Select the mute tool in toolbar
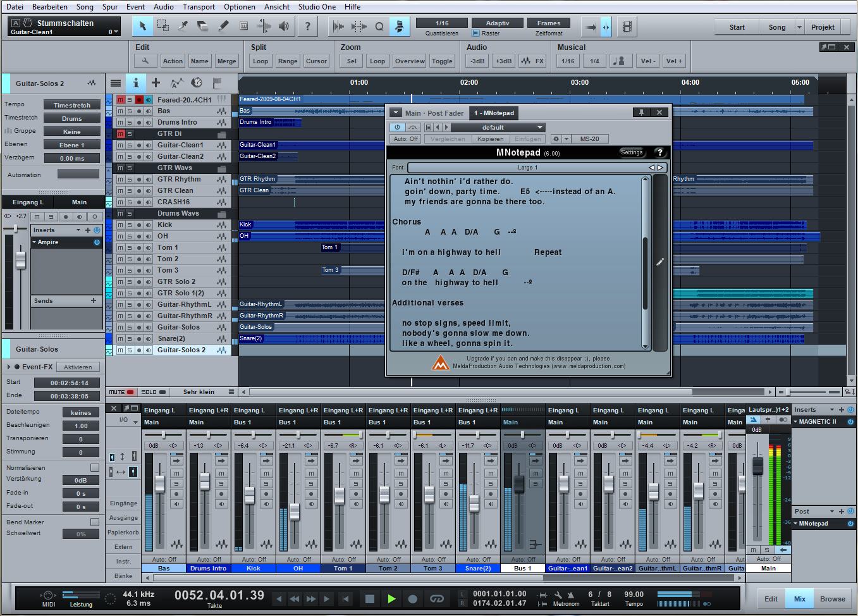 pos(243,27)
